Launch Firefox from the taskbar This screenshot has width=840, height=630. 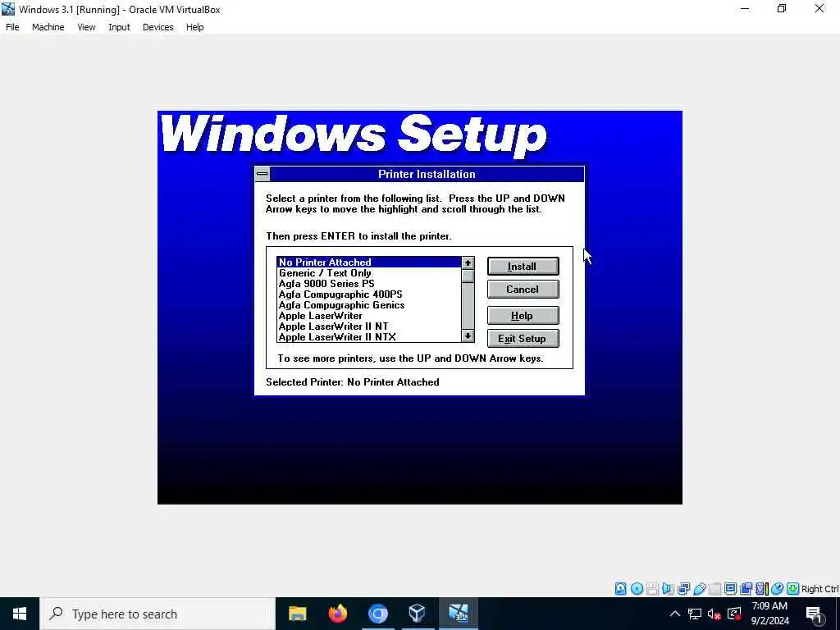tap(337, 614)
